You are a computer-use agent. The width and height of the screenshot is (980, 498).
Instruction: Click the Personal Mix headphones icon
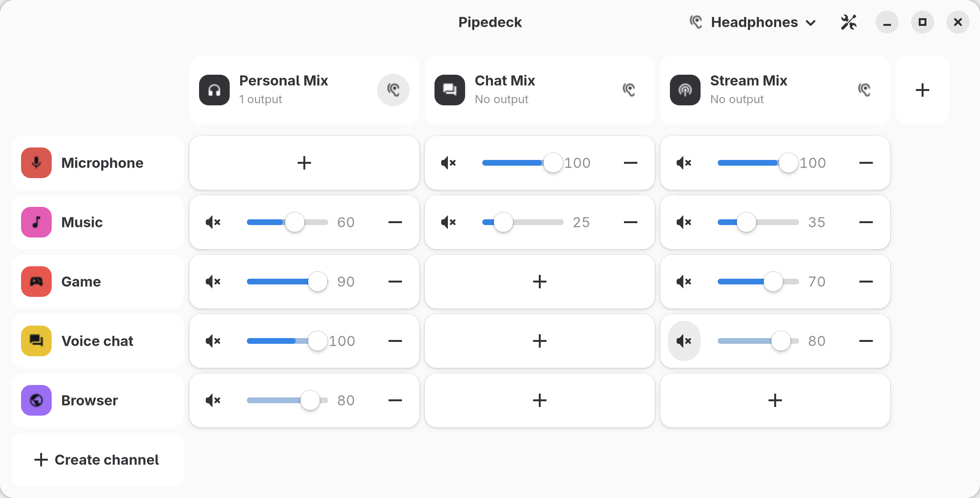coord(214,90)
